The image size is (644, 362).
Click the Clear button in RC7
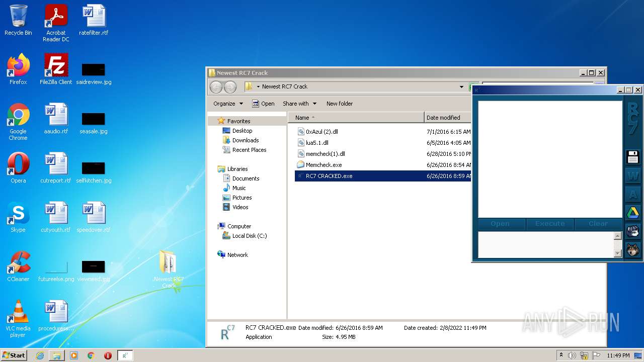598,224
